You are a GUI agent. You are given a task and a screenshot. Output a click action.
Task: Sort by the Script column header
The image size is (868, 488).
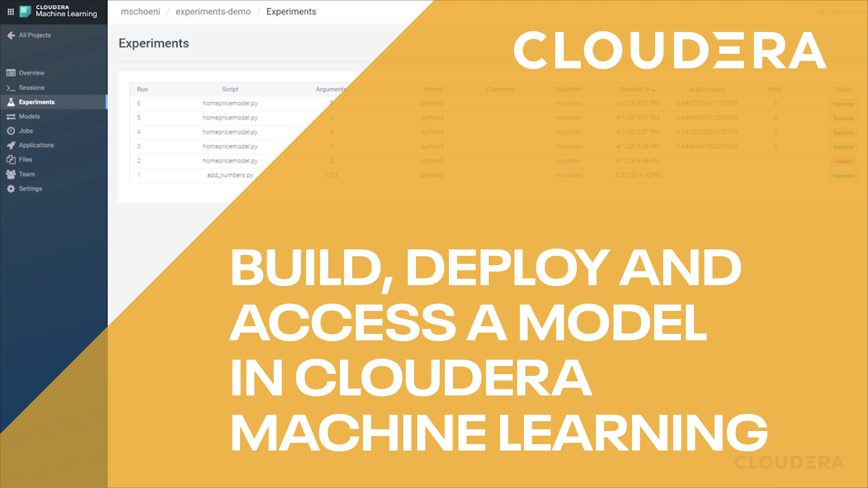[x=230, y=89]
